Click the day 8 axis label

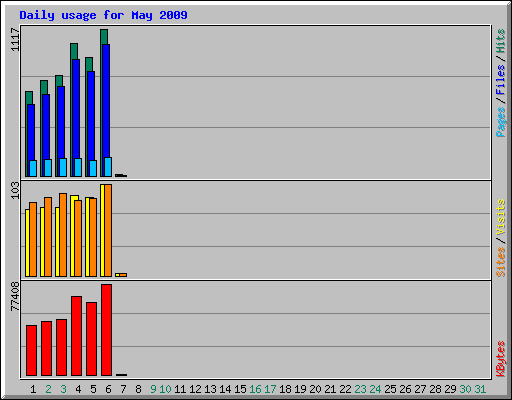(138, 389)
